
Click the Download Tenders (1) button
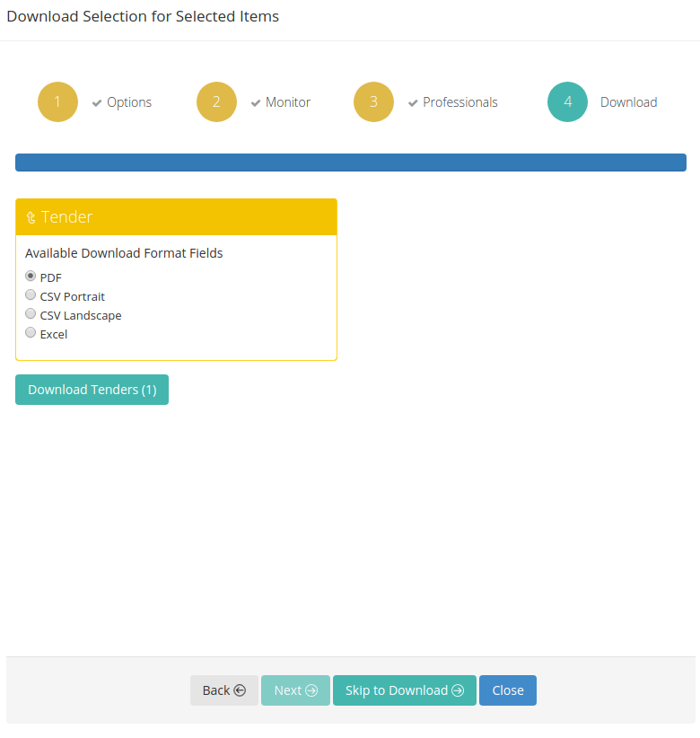click(92, 390)
